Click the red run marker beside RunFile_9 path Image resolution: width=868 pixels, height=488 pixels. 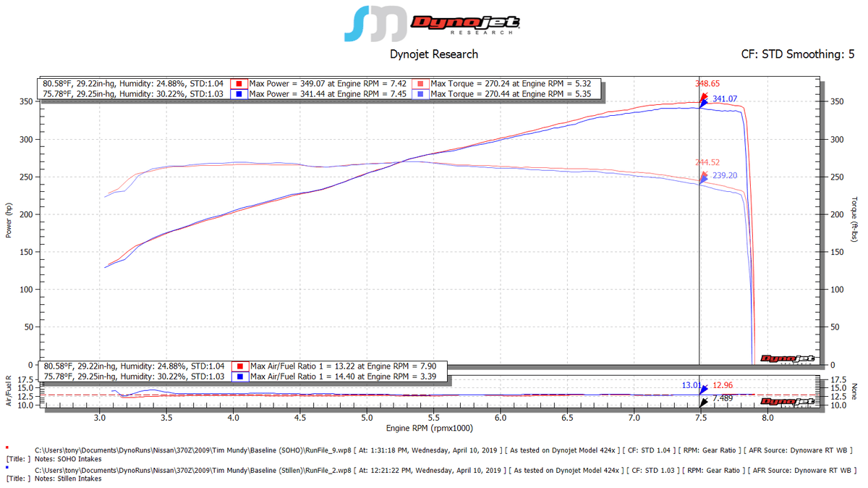pos(7,449)
